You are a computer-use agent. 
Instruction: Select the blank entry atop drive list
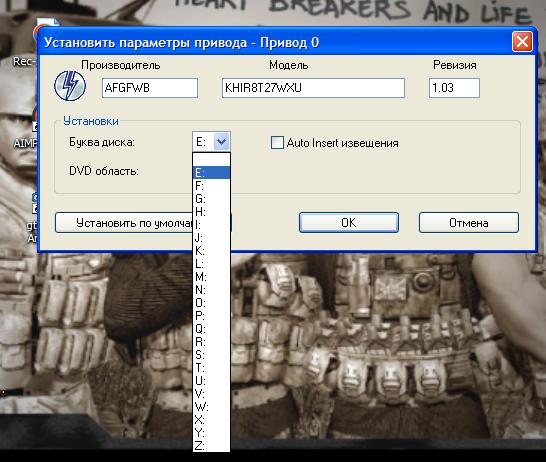coord(211,159)
